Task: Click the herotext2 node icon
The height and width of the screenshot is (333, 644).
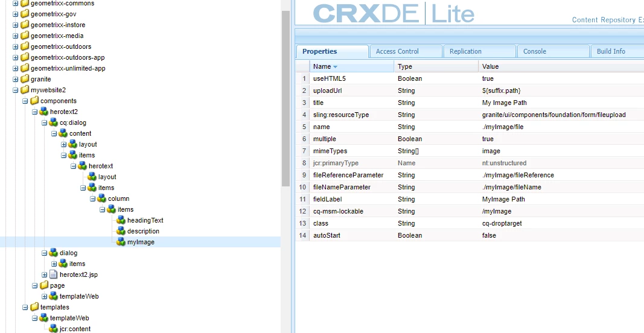Action: pos(44,112)
